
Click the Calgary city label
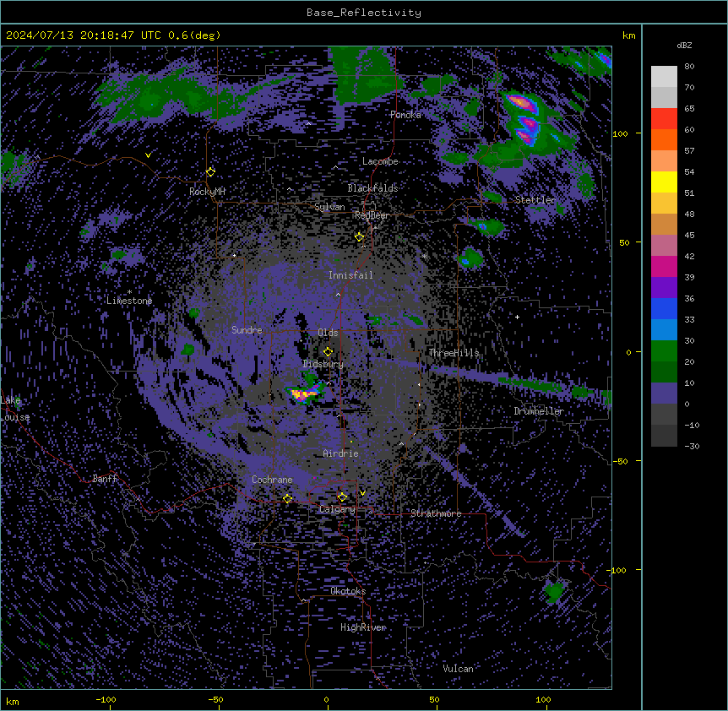click(337, 509)
